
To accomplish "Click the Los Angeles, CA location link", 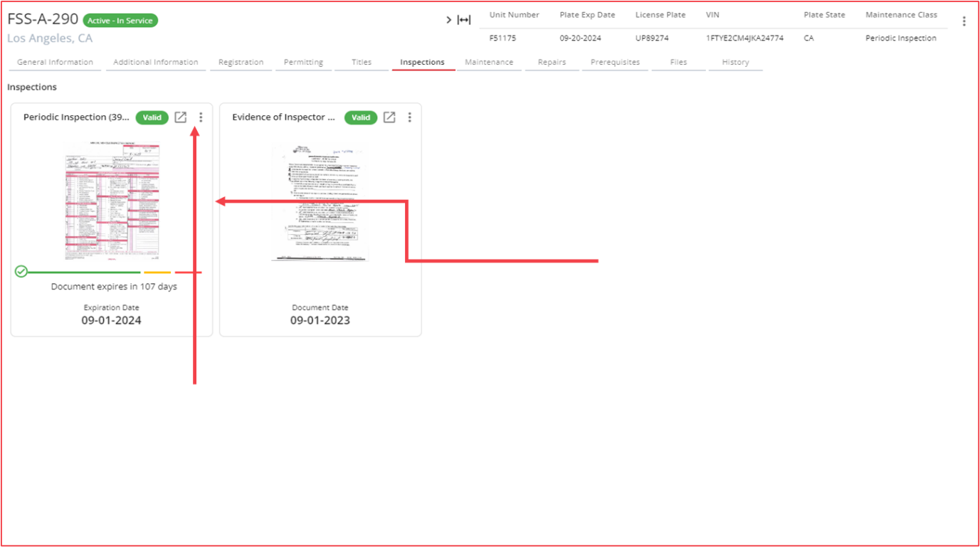I will (50, 38).
